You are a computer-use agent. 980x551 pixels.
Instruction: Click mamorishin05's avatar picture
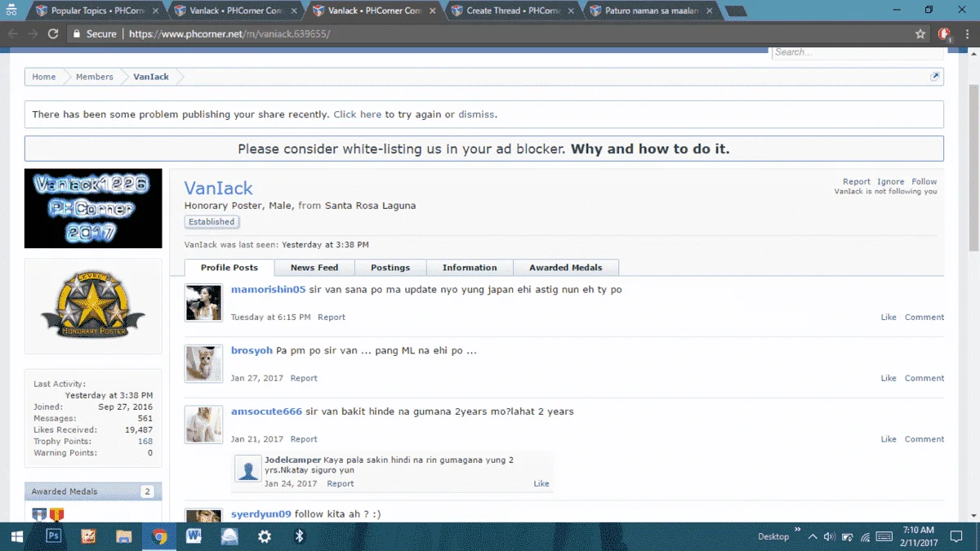tap(203, 303)
